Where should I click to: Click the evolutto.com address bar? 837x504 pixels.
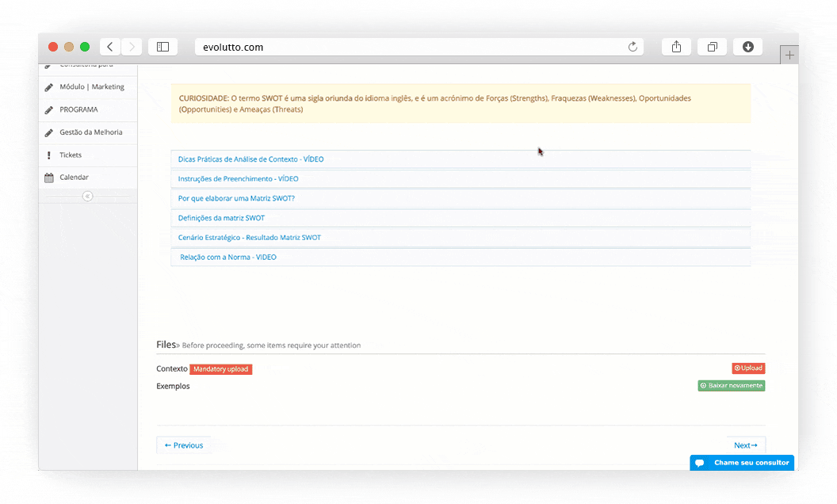(412, 47)
